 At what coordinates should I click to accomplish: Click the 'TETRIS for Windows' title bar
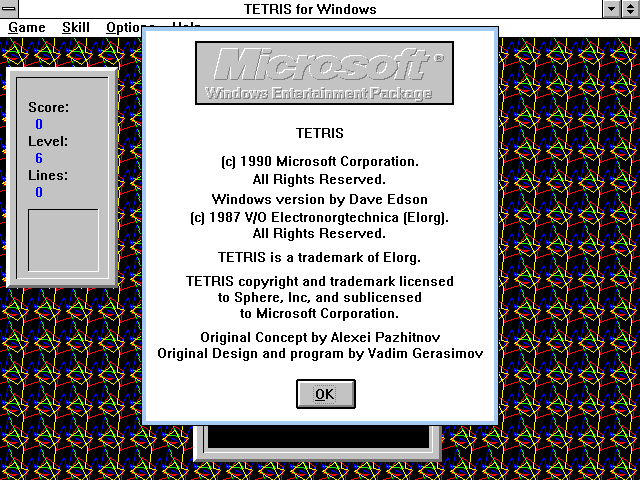tap(310, 9)
